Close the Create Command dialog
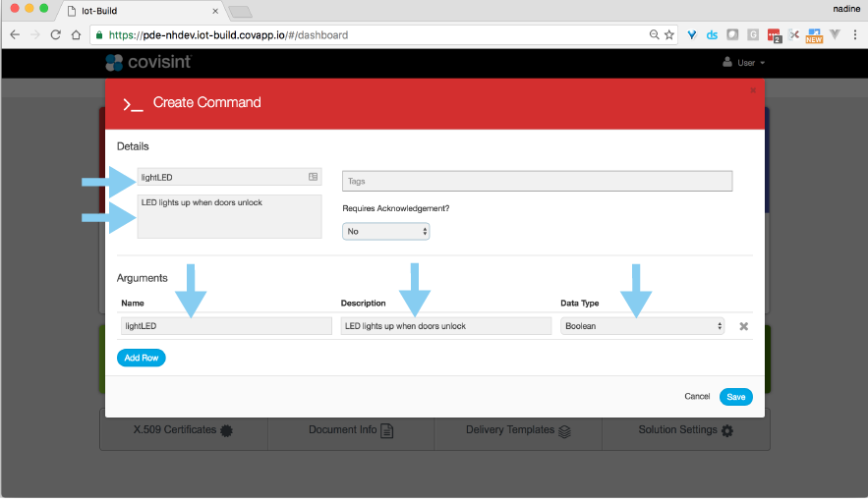Viewport: 868px width, 502px height. pyautogui.click(x=753, y=90)
